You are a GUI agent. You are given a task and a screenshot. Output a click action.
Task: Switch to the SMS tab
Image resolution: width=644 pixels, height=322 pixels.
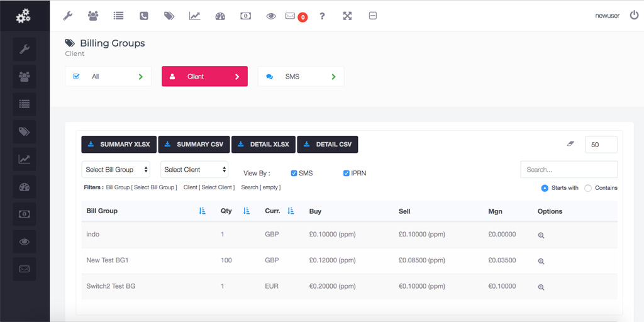301,77
